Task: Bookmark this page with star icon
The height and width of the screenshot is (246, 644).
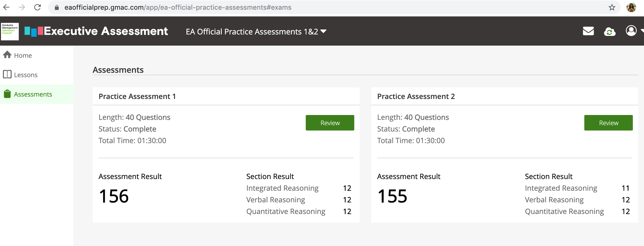Action: point(612,8)
